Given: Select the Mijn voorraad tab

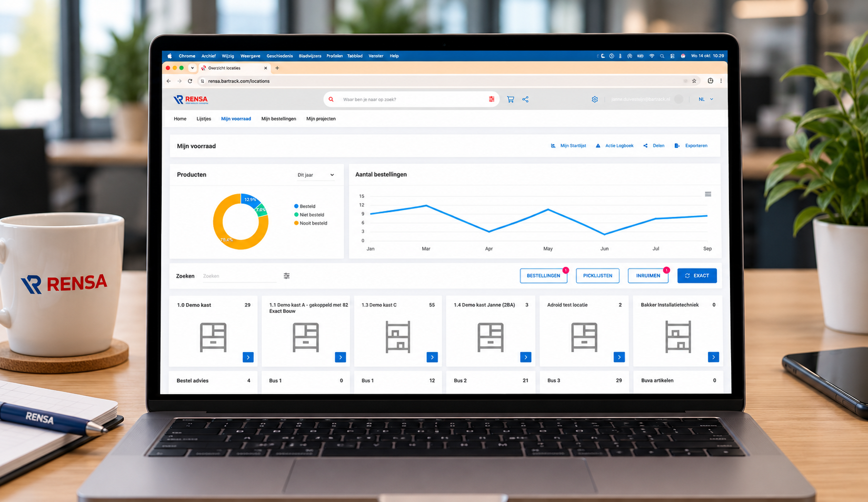Looking at the screenshot, I should click(x=236, y=119).
